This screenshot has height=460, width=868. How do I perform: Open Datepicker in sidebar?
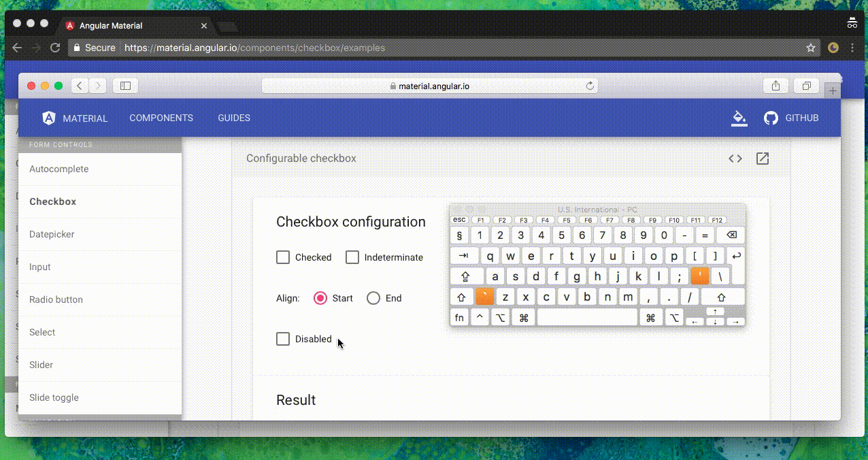[x=100, y=234]
